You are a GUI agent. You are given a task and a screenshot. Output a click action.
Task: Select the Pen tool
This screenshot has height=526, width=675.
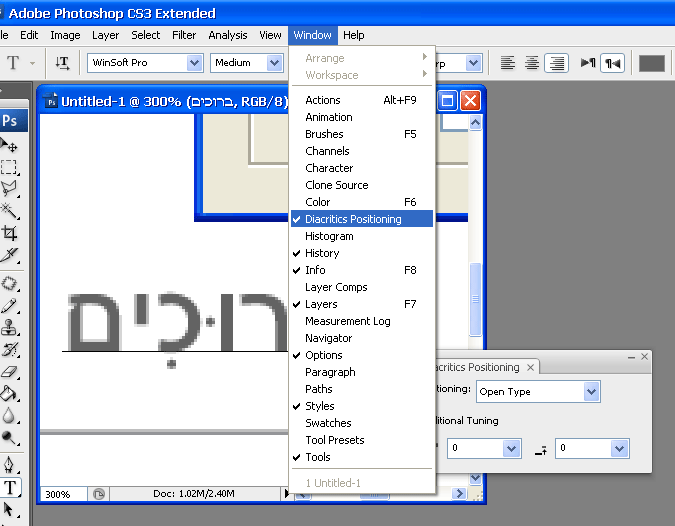coord(9,465)
